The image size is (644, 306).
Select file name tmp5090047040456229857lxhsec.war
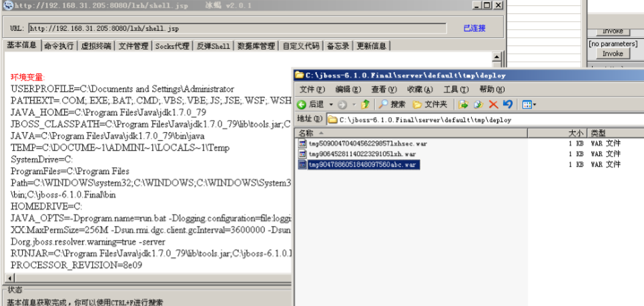click(368, 143)
